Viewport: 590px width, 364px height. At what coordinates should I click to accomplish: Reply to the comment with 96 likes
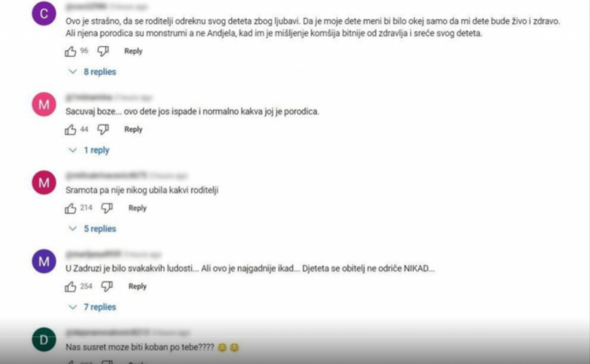133,51
